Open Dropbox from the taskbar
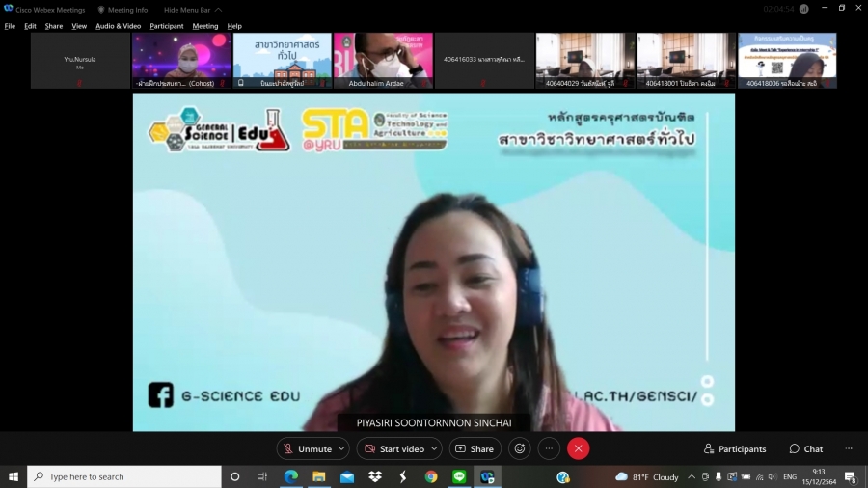Viewport: 868px width, 488px height. [x=375, y=476]
